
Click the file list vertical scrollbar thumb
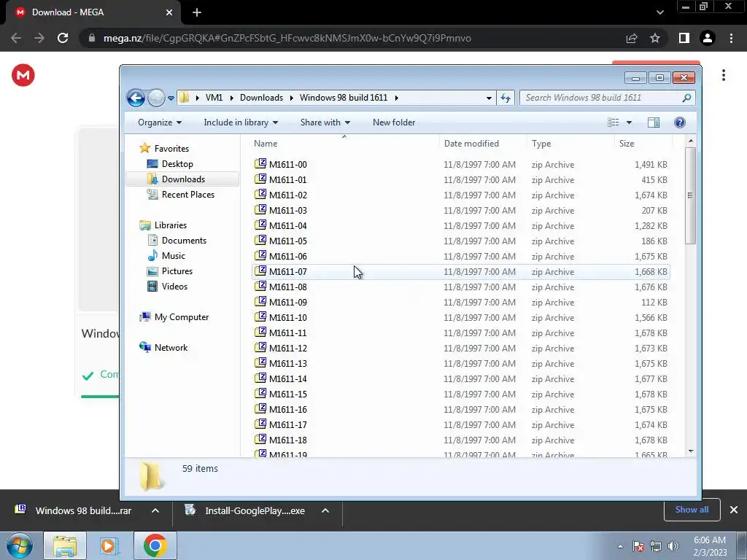point(690,195)
